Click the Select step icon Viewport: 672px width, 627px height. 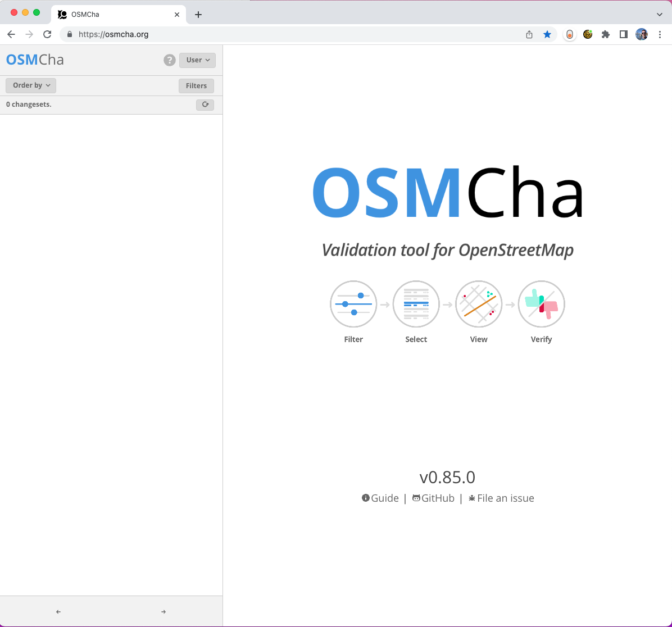[416, 304]
